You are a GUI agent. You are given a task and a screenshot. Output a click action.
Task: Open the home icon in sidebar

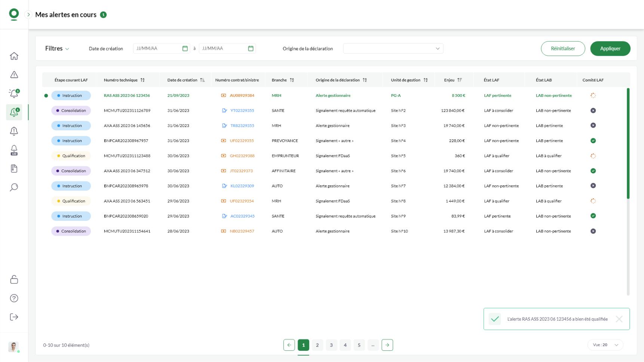14,56
